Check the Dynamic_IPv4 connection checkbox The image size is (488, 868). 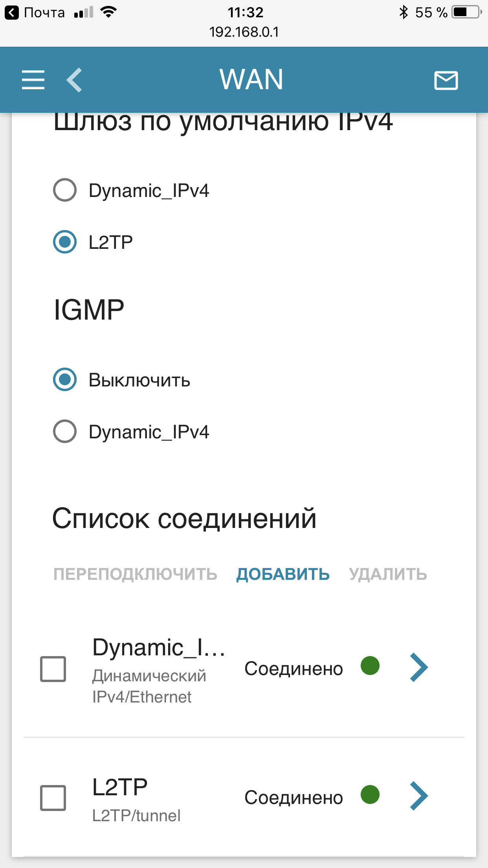point(53,669)
